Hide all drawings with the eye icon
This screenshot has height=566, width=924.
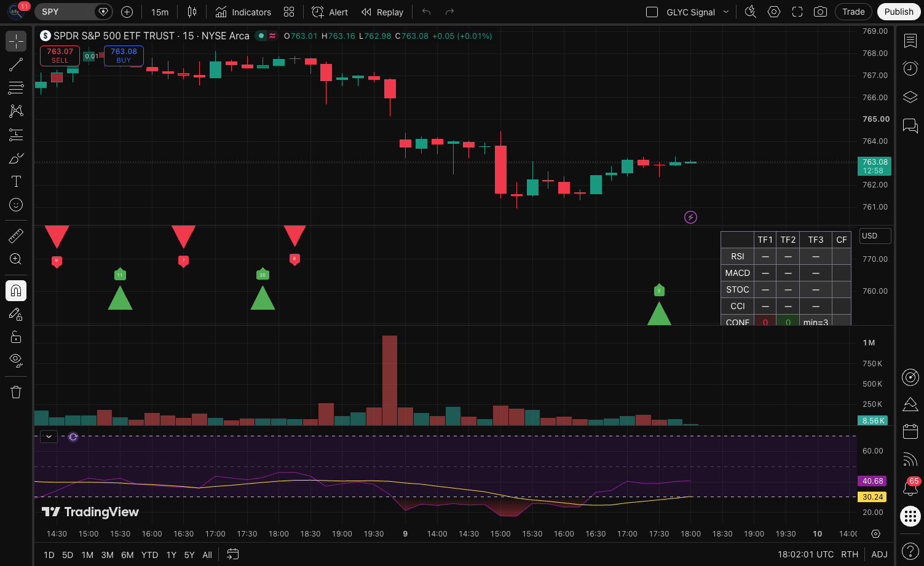click(16, 360)
